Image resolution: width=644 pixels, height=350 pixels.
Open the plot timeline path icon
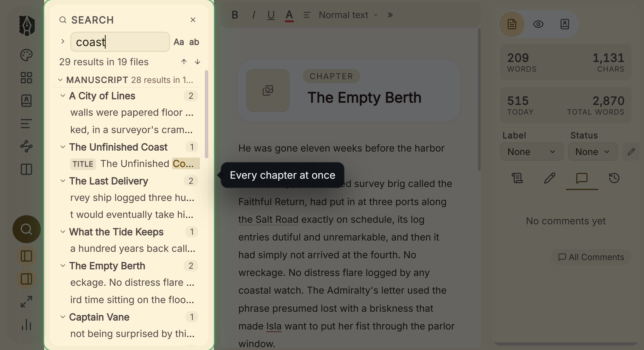(26, 146)
